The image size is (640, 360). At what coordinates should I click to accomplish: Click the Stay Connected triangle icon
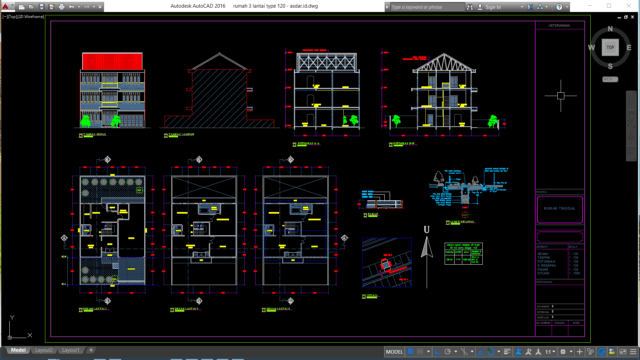(x=540, y=7)
